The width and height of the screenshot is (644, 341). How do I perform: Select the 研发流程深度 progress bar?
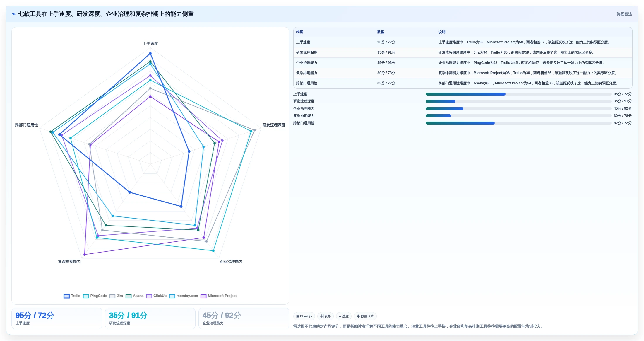pyautogui.click(x=518, y=101)
